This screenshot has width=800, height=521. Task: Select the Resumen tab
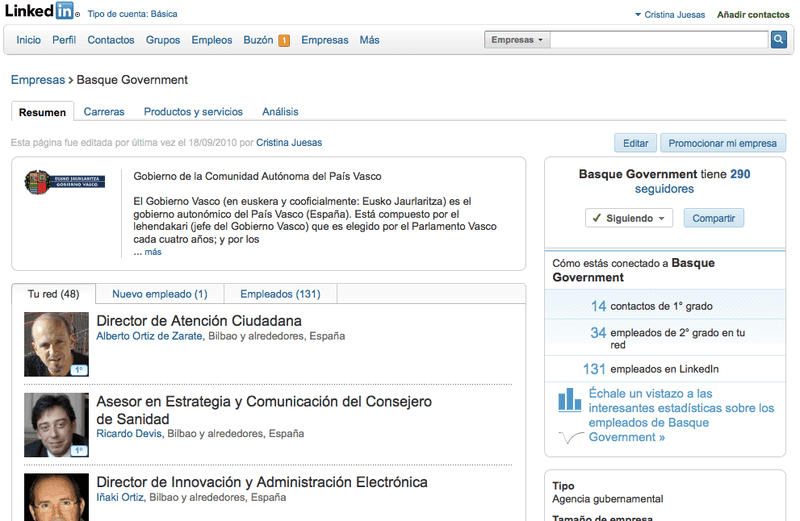42,112
